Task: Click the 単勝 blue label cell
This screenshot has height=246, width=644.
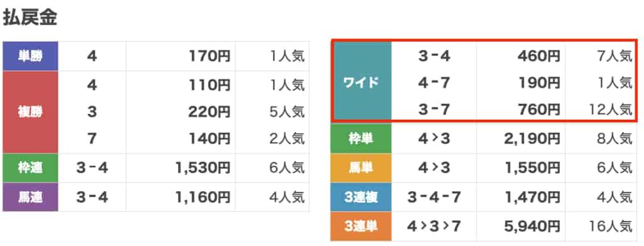Action: pos(30,56)
